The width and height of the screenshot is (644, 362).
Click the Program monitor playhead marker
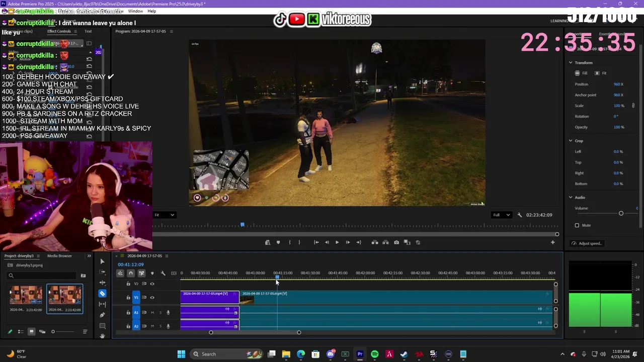[243, 225]
